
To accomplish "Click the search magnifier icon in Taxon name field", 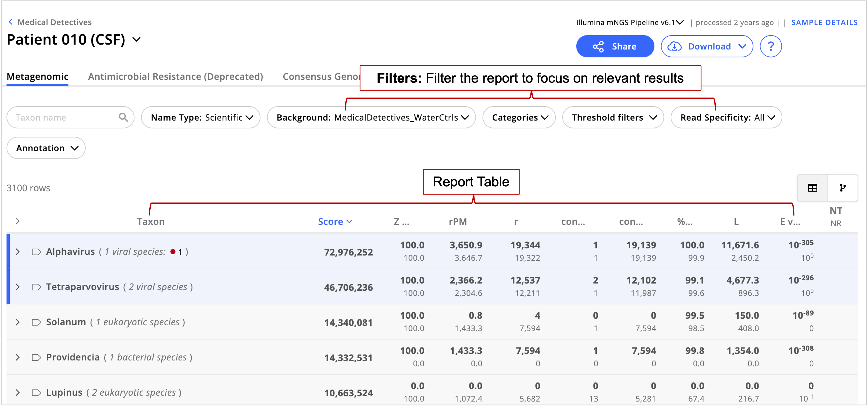I will [123, 117].
